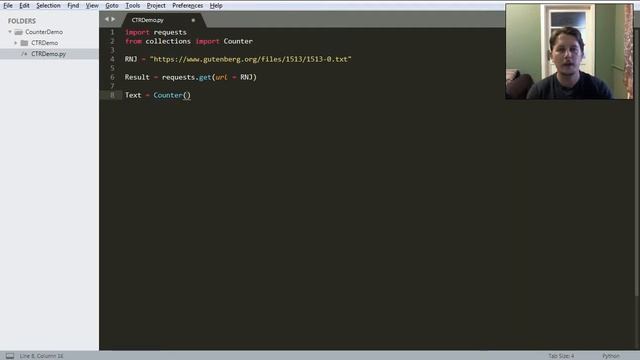Close the CTRDemo.py tab via unsaved dot
This screenshot has height=360, width=640.
click(x=193, y=20)
